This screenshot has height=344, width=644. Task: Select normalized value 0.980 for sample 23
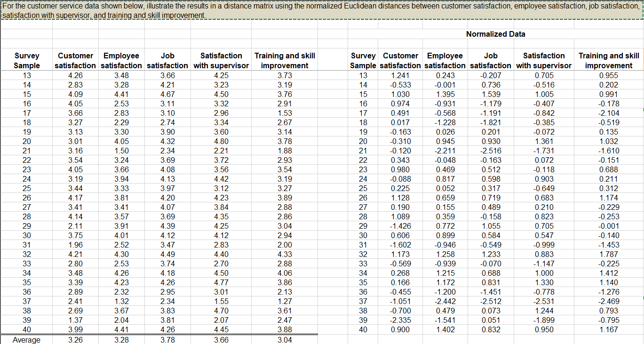400,169
